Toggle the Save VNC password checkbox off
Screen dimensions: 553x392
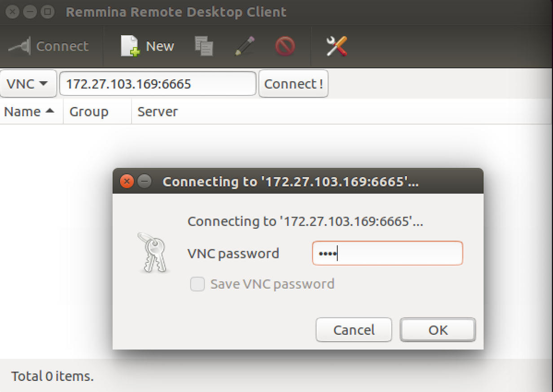coord(197,284)
